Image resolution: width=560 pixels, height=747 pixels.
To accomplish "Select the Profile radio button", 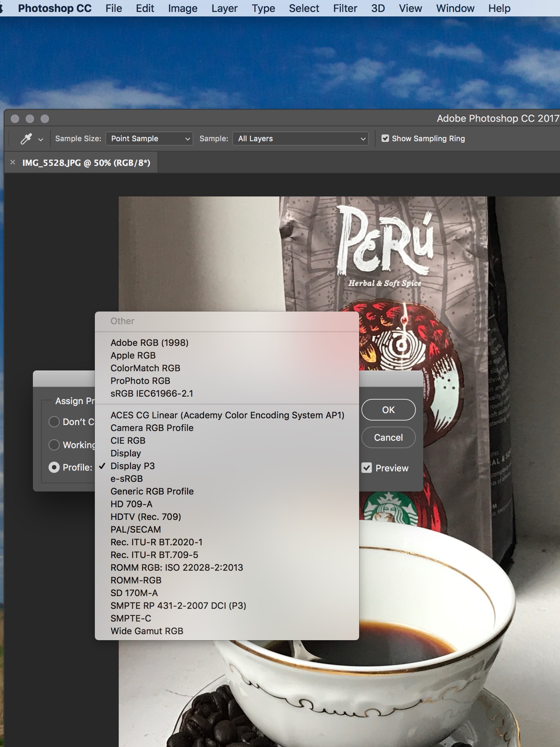I will 54,467.
